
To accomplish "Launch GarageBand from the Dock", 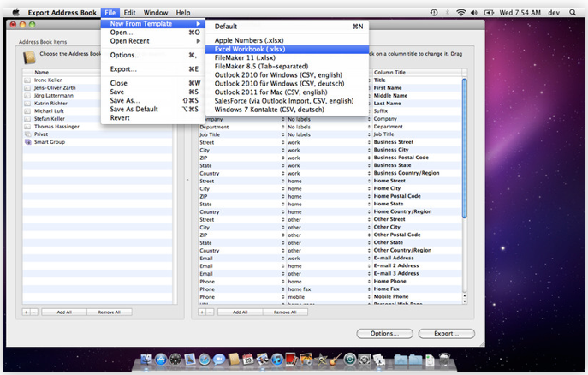I will [x=336, y=360].
